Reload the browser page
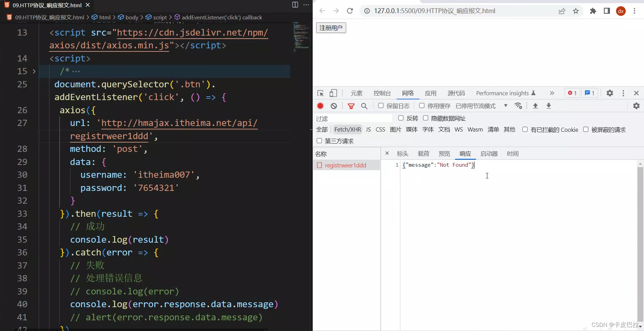 (x=350, y=11)
